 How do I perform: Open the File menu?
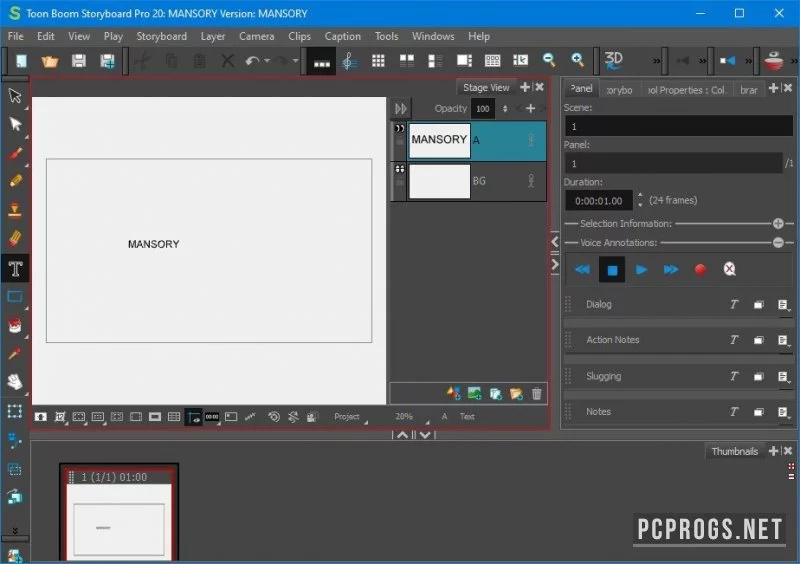[15, 36]
